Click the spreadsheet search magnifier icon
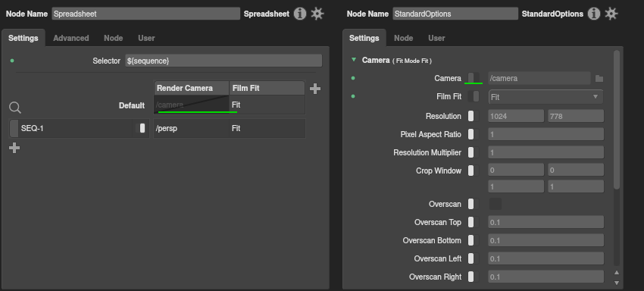Viewport: 644px width, 291px height. (x=15, y=108)
